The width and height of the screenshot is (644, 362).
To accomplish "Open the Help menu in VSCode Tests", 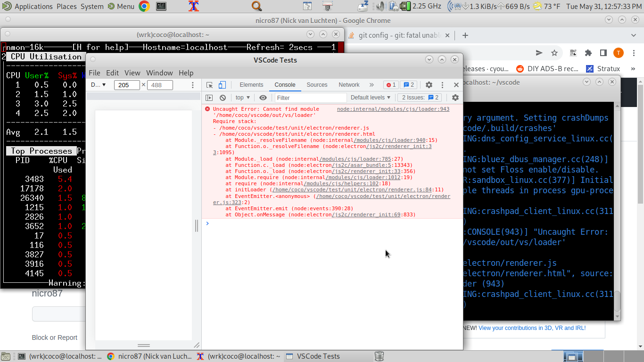I will point(186,73).
